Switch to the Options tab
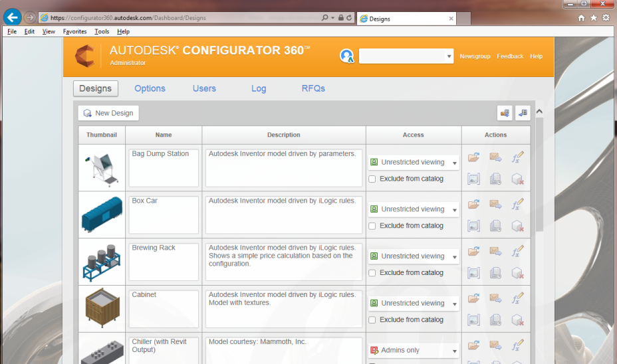 (x=150, y=88)
